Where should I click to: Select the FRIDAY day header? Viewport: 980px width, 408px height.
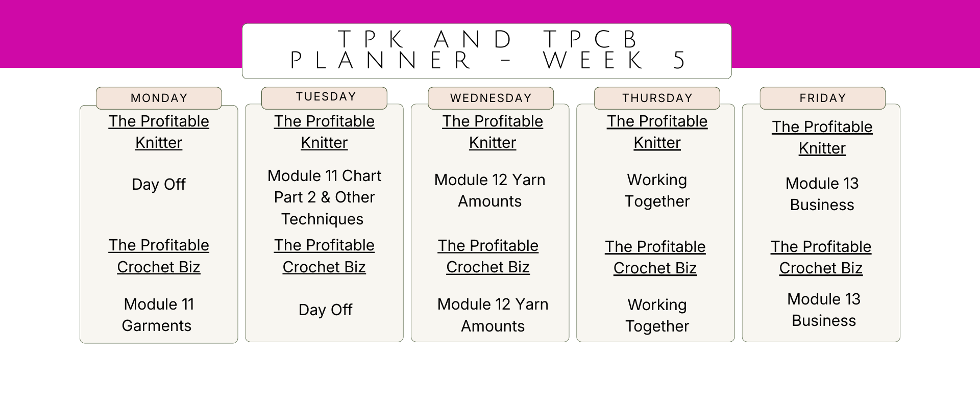(x=822, y=98)
